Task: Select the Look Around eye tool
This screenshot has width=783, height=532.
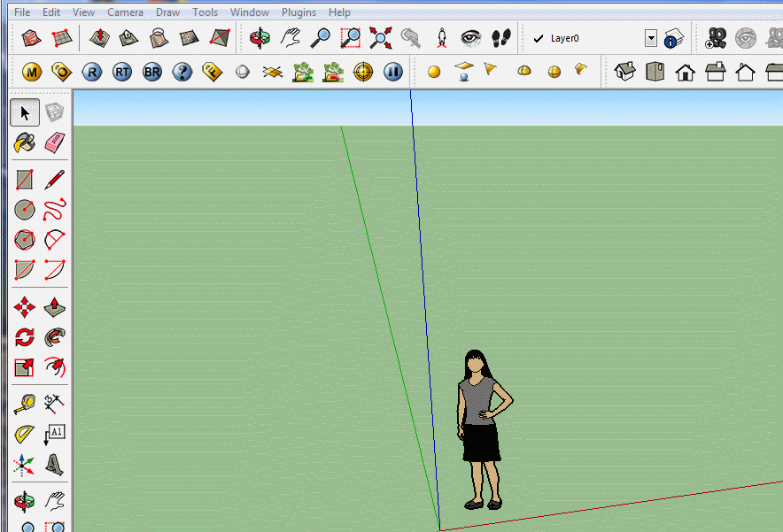Action: (x=471, y=38)
